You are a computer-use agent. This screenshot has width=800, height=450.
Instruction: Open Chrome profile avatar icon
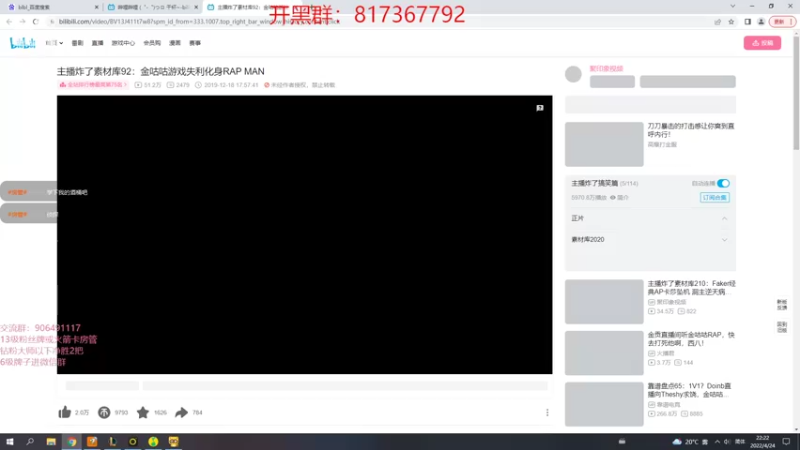(x=761, y=22)
